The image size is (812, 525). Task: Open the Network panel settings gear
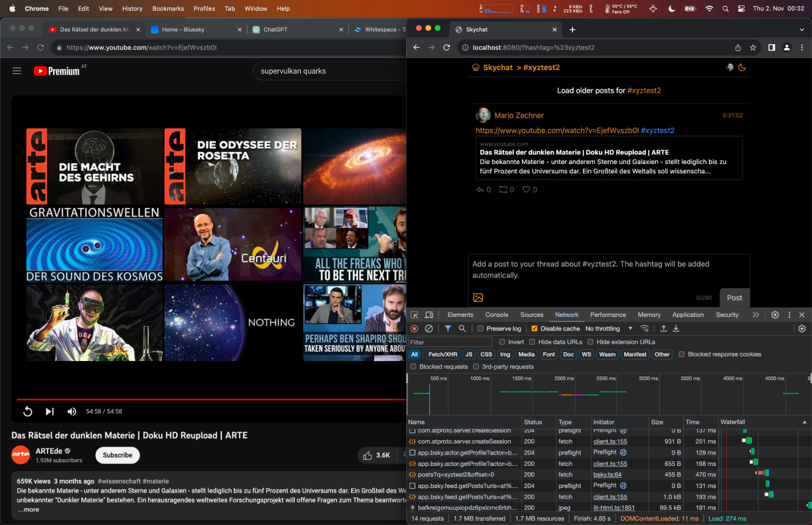coord(802,328)
